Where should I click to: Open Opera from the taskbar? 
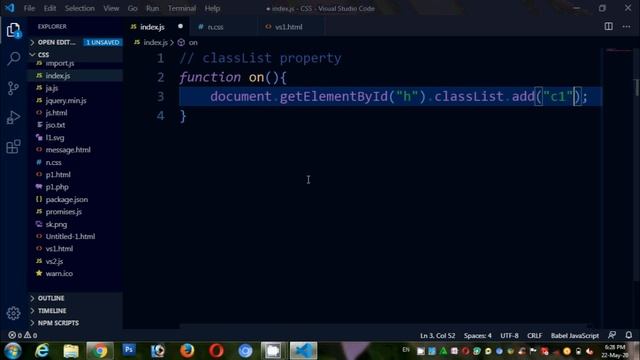point(216,351)
